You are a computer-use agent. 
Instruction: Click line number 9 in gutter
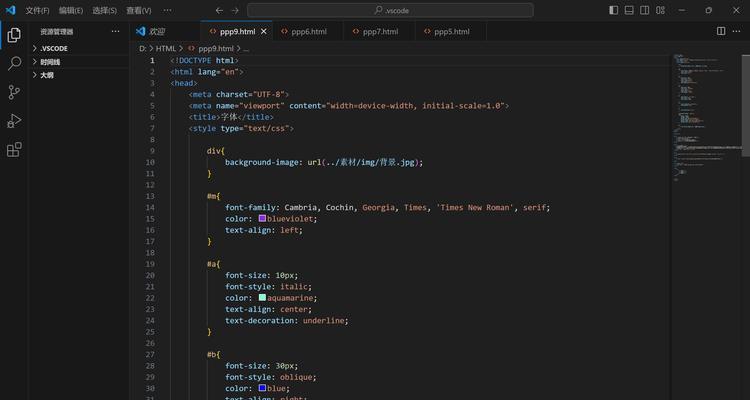(x=152, y=151)
